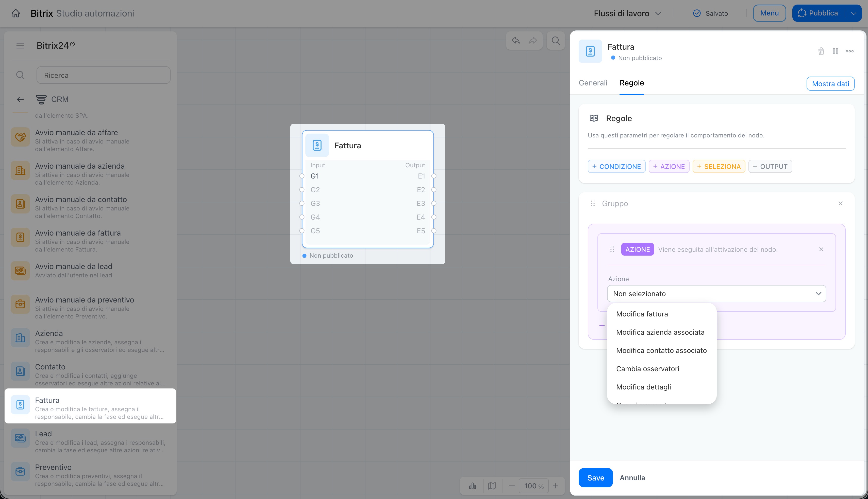Click the 100 % zoom value field
This screenshot has height=499, width=868.
click(x=534, y=486)
